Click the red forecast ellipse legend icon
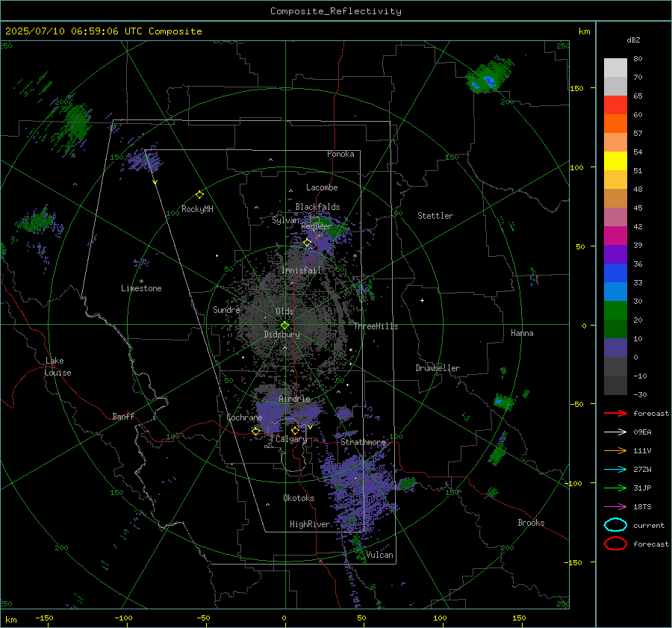Viewport: 672px width, 628px height. (615, 544)
